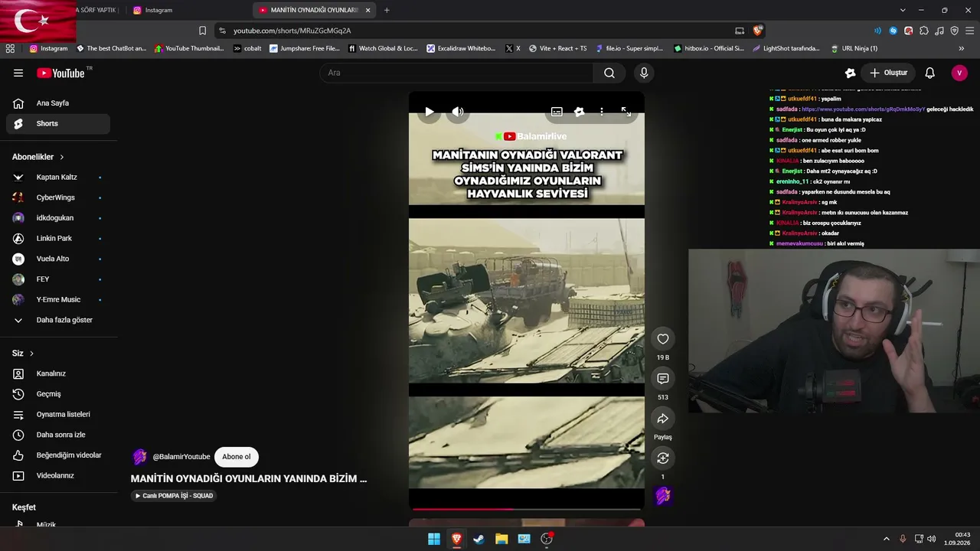Bookmark this page in address bar

[x=202, y=31]
